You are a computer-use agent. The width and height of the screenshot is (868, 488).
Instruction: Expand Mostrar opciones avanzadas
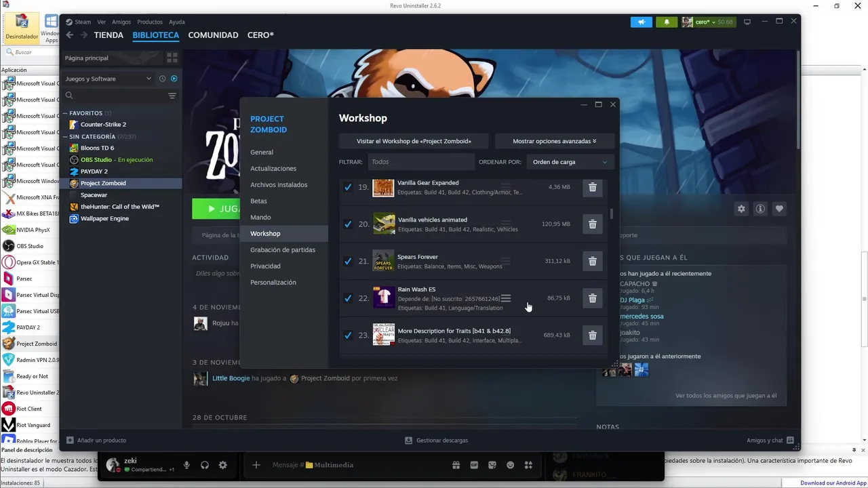click(555, 141)
